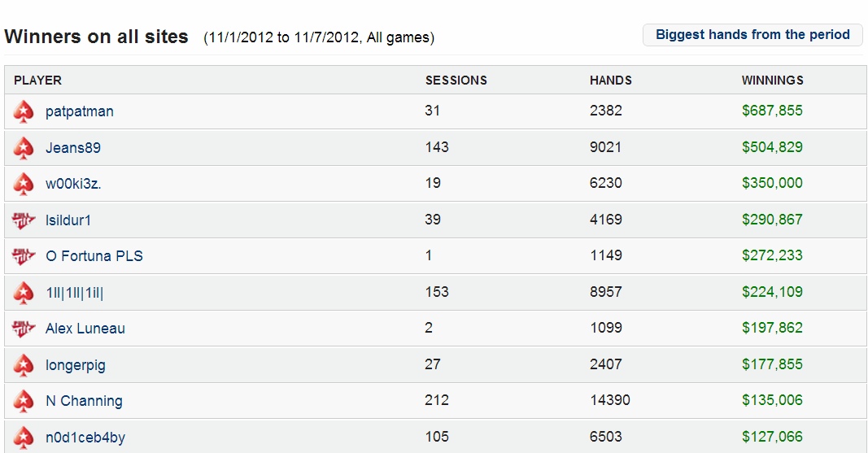Click PokerStars icon beside longerpig
The height and width of the screenshot is (453, 868).
click(x=24, y=366)
